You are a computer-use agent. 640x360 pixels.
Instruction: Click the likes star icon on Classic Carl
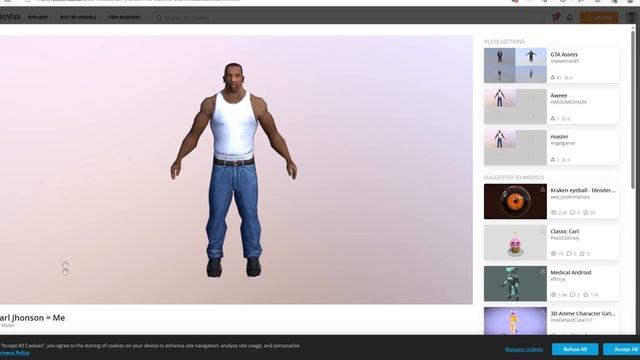coord(582,254)
